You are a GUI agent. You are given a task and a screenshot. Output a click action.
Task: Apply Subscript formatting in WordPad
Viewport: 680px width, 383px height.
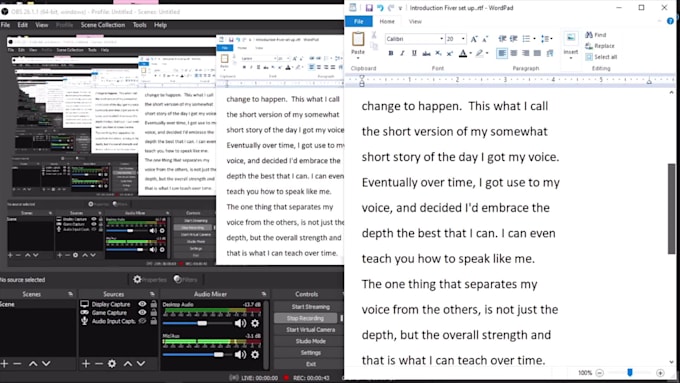click(438, 53)
